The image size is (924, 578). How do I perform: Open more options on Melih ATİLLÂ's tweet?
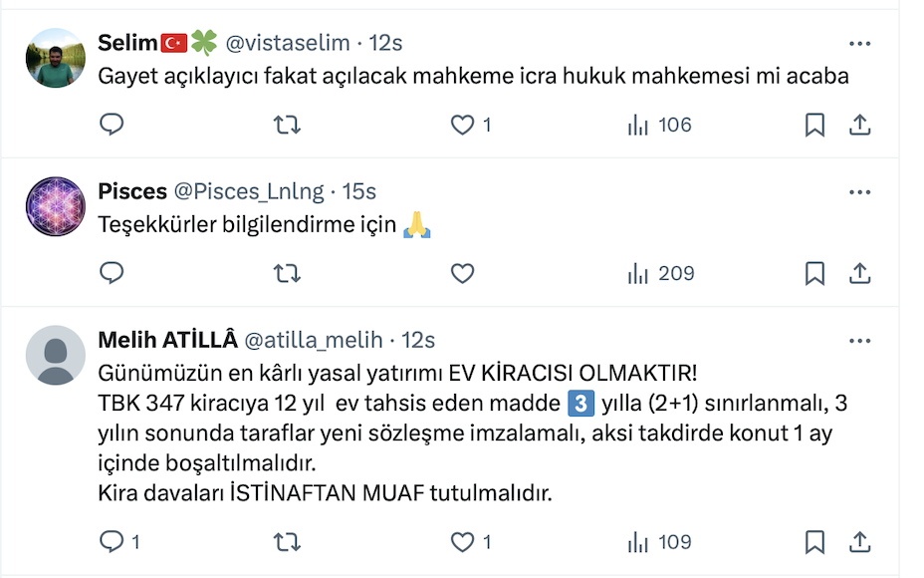point(859,341)
